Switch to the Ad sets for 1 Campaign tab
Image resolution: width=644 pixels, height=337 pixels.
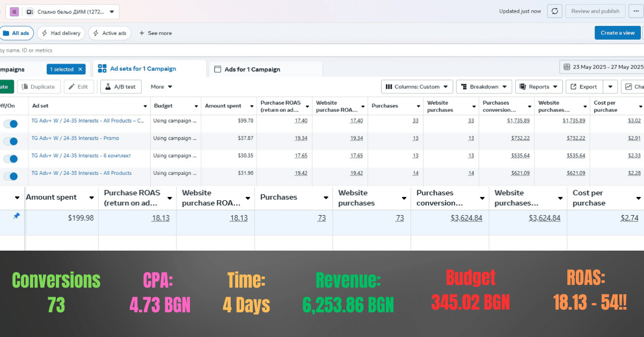pos(149,69)
